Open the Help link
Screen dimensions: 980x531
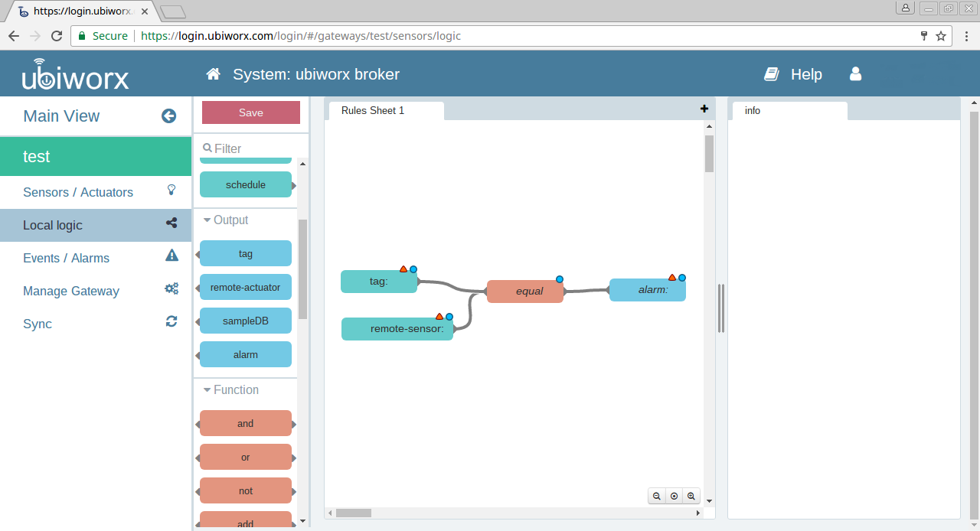click(805, 74)
